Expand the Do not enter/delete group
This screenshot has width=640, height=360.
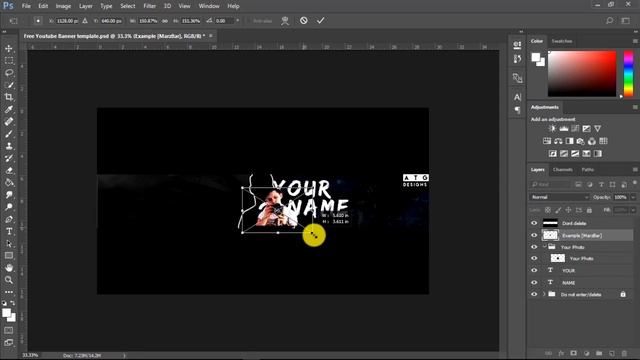pos(544,294)
